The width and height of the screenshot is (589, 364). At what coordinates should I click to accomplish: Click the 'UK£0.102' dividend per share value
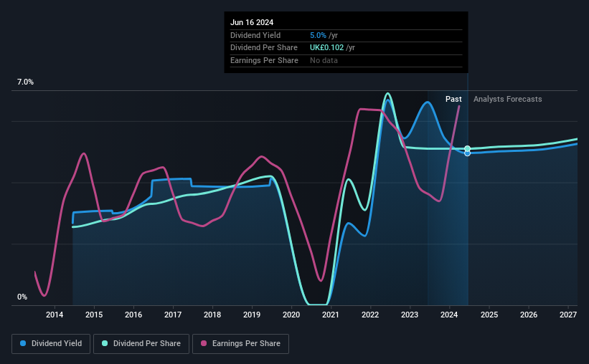[x=327, y=48]
